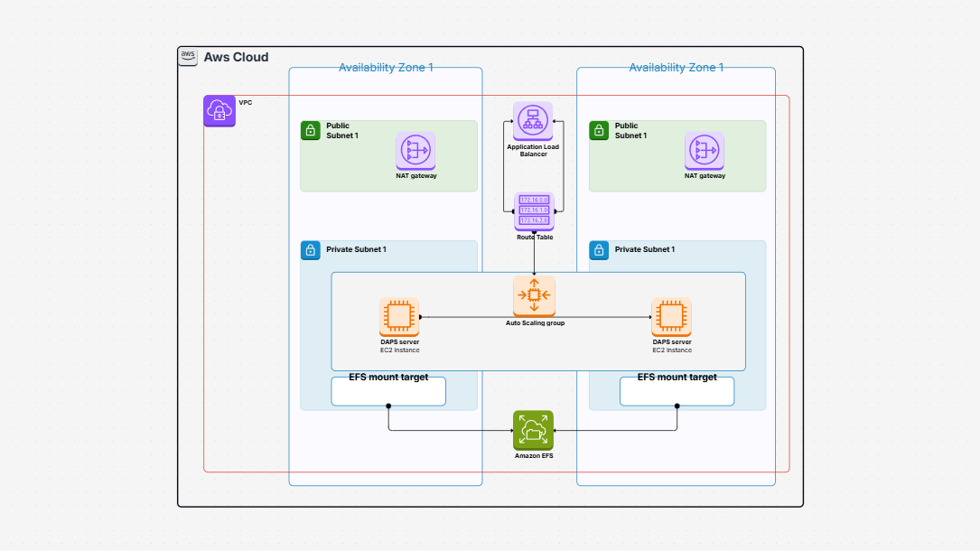This screenshot has width=980, height=551.
Task: Click 'EC2 Instance' text under left DAPS server
Action: tap(400, 350)
